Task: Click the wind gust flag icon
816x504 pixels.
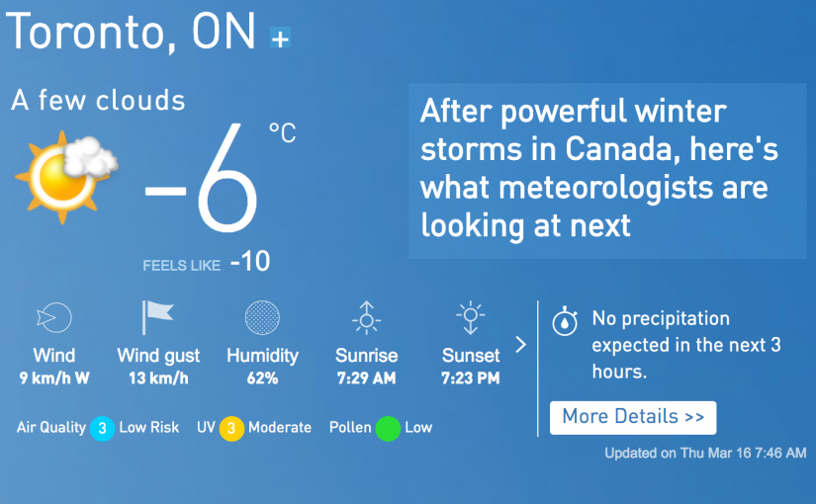Action: pos(157,317)
